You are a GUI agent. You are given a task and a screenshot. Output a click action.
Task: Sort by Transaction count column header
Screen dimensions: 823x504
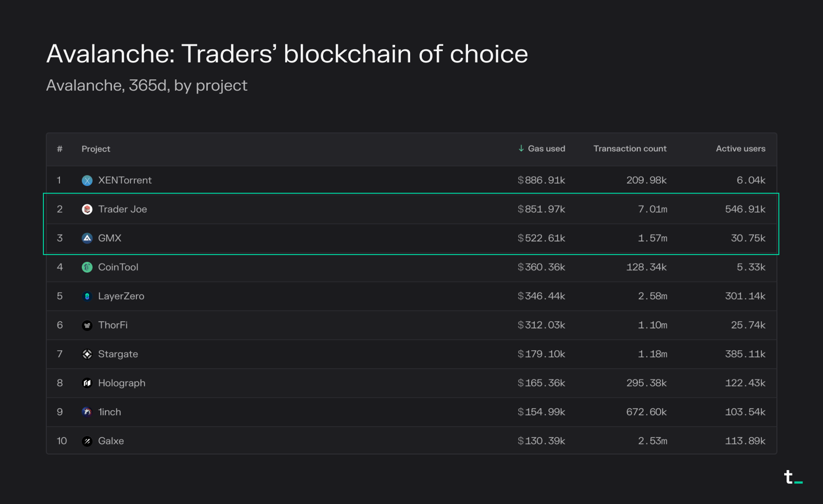point(630,149)
